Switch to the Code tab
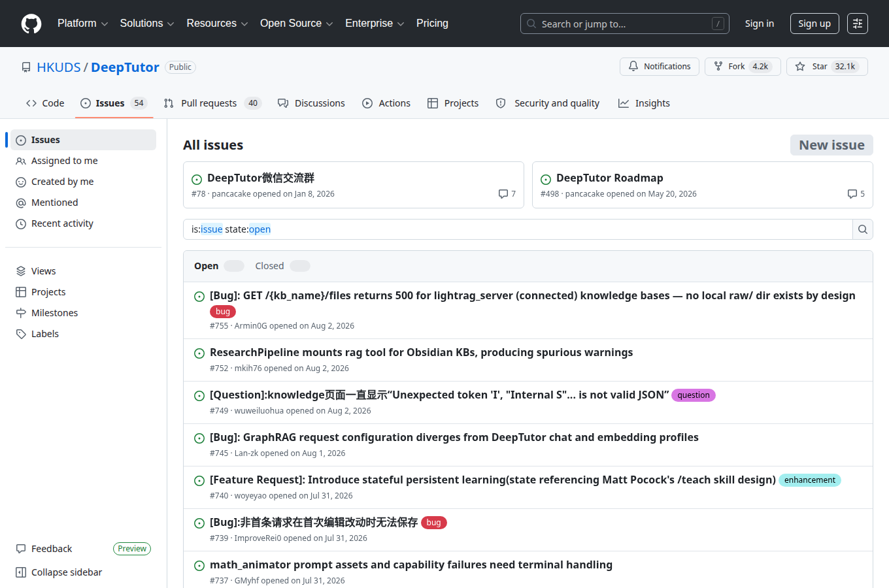The image size is (889, 588). tap(45, 103)
